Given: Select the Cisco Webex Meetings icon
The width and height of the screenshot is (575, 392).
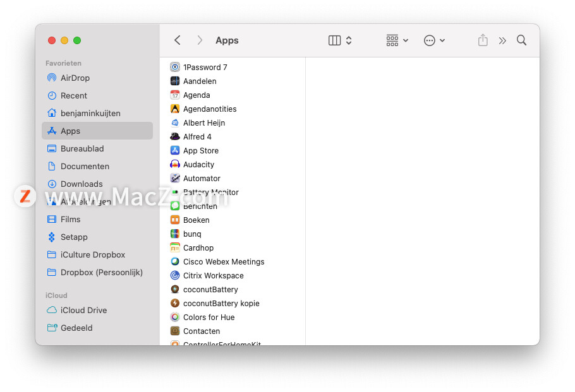Looking at the screenshot, I should point(175,261).
